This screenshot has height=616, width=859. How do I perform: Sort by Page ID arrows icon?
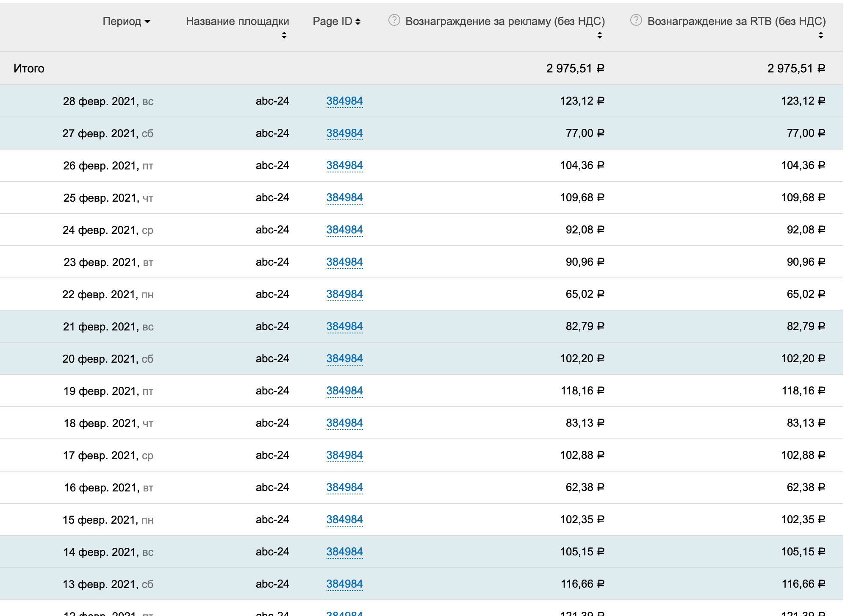[358, 22]
